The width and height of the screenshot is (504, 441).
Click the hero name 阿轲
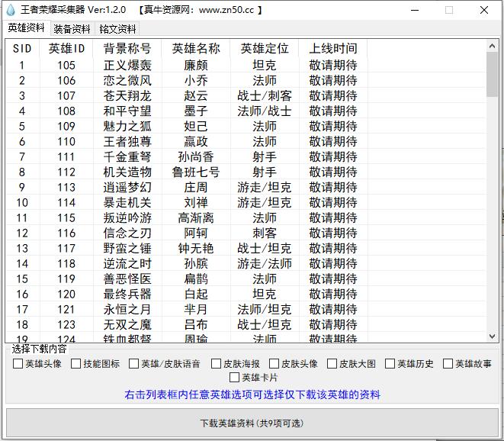tap(196, 233)
